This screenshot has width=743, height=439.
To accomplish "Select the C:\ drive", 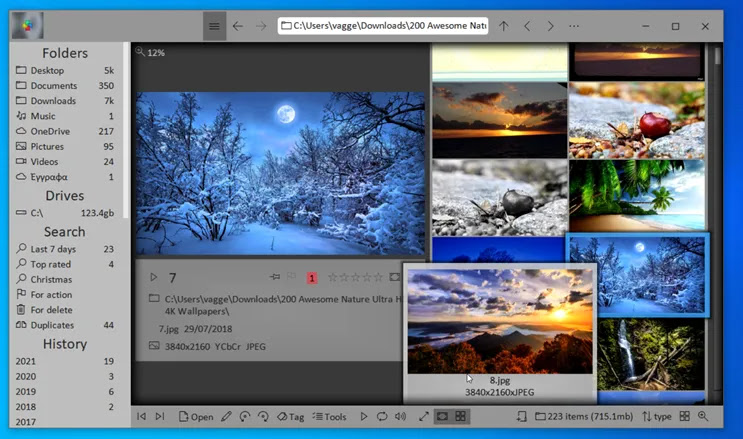I will pyautogui.click(x=65, y=213).
